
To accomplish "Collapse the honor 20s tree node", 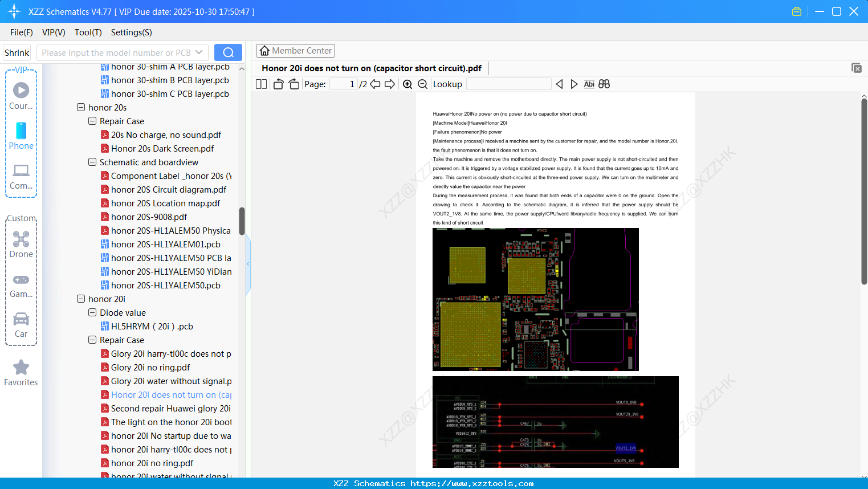I will [81, 107].
